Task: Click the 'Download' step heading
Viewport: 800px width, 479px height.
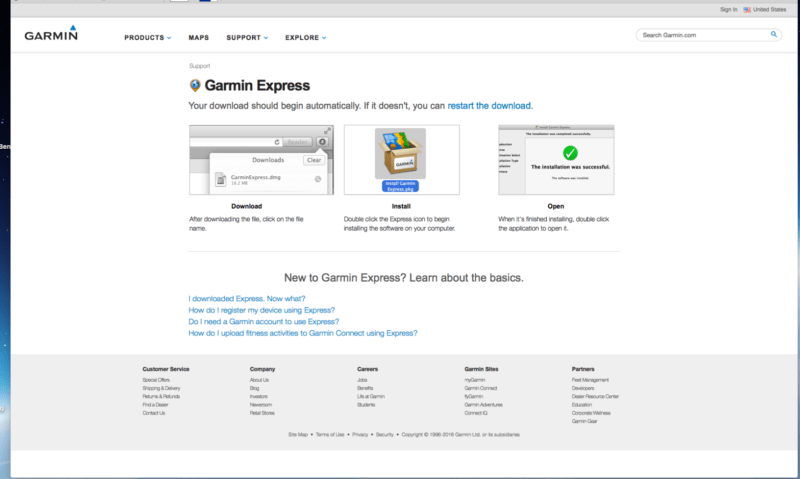Action: coord(246,206)
